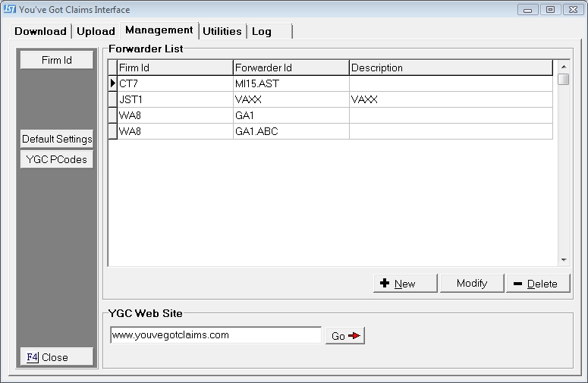Click the YGC web site URL field
588x383 pixels.
coord(215,334)
